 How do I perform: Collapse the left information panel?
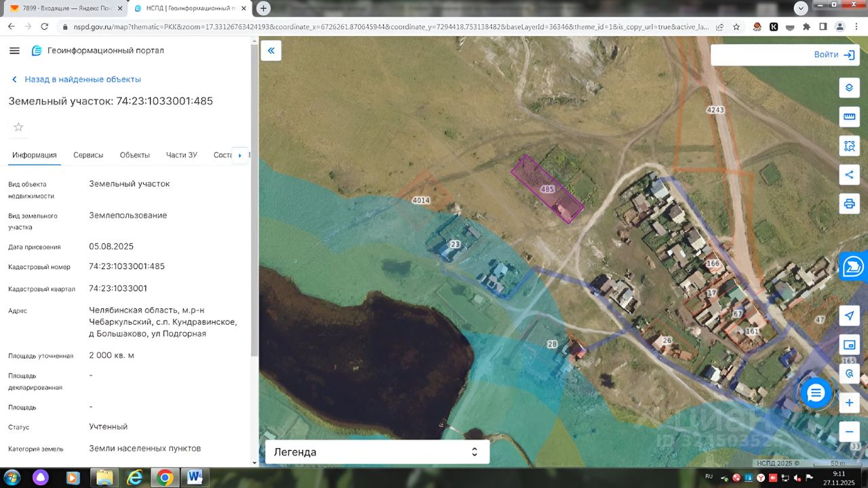(271, 51)
